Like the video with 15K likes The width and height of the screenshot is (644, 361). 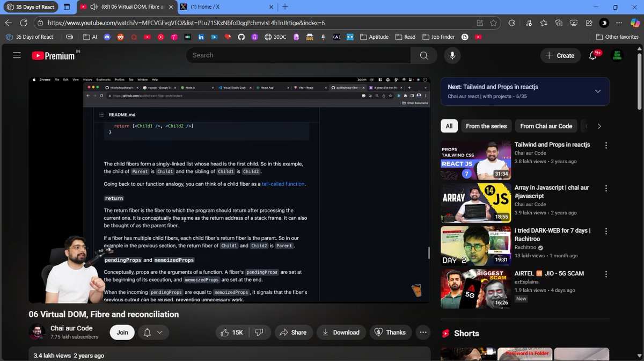click(232, 333)
